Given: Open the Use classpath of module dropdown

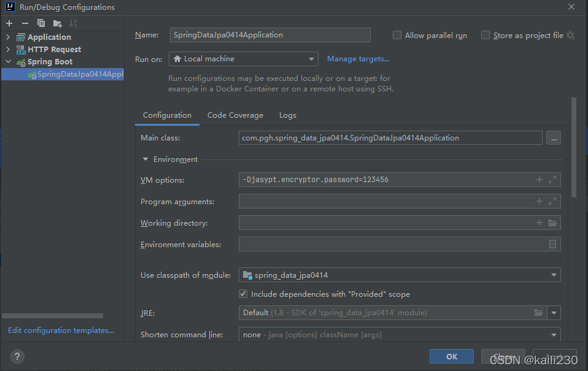Looking at the screenshot, I should [x=552, y=275].
